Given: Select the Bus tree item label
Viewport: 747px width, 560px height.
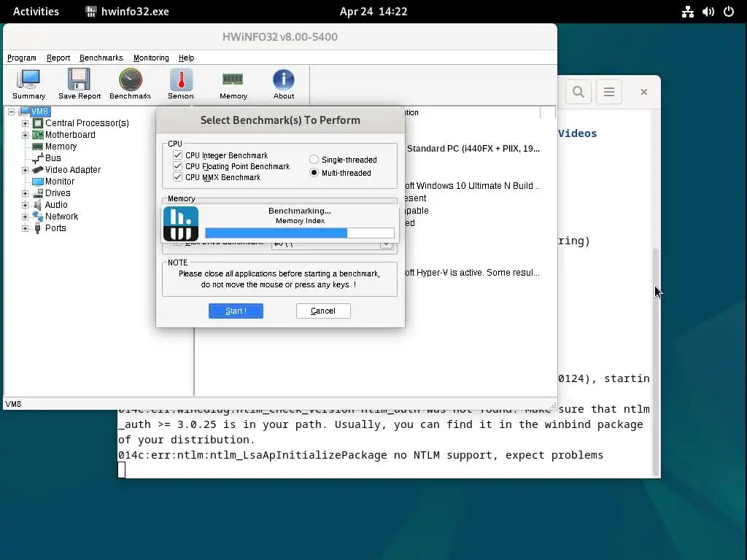Looking at the screenshot, I should [x=53, y=158].
